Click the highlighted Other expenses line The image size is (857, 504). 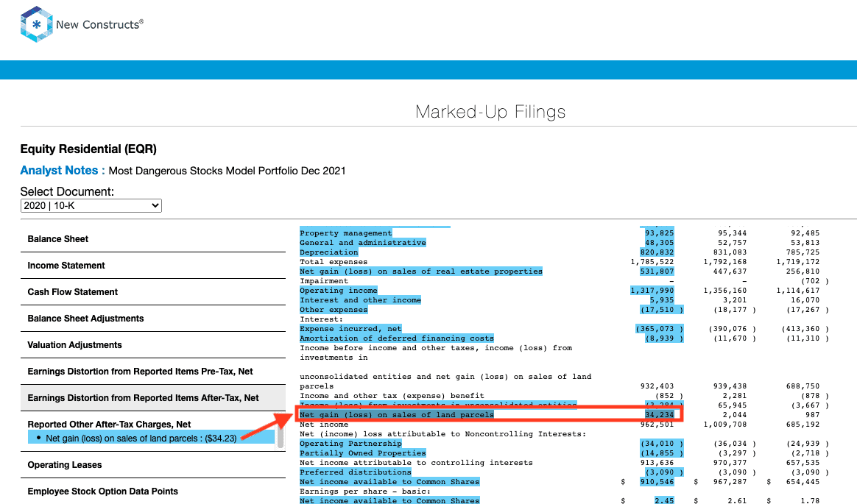pos(334,310)
